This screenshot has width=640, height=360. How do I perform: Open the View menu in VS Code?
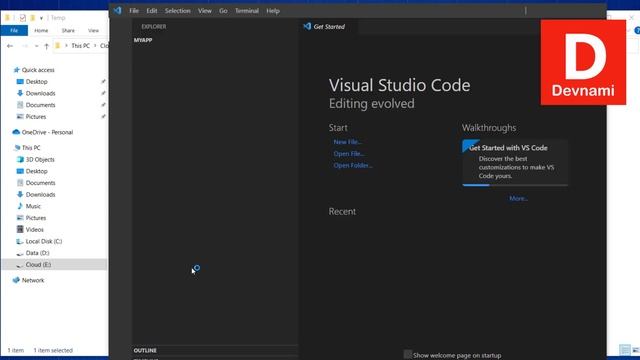click(x=204, y=11)
